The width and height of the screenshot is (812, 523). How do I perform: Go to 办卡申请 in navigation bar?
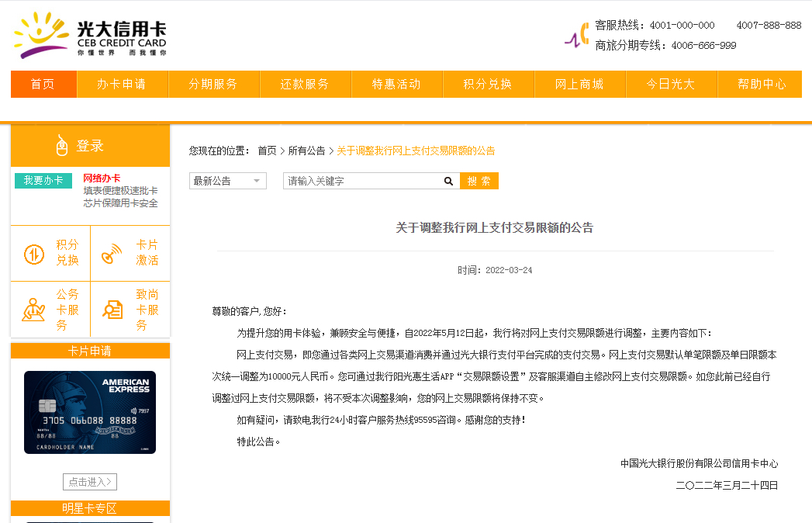pos(122,84)
